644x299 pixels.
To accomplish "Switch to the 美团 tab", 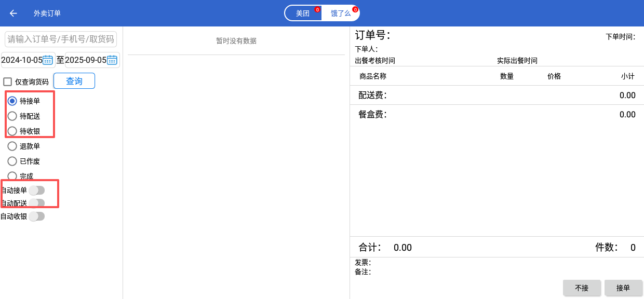I will pyautogui.click(x=303, y=13).
